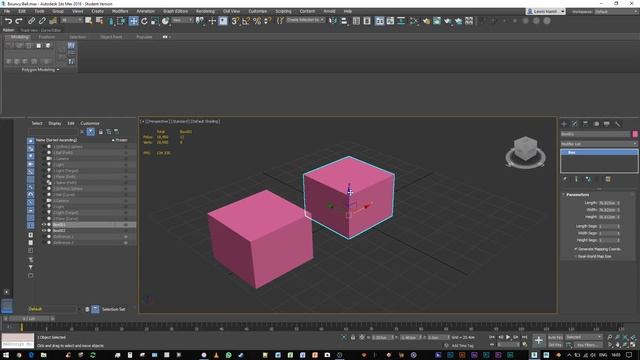The height and width of the screenshot is (360, 640).
Task: Activate the Select and Rotate tool
Action: click(x=144, y=21)
